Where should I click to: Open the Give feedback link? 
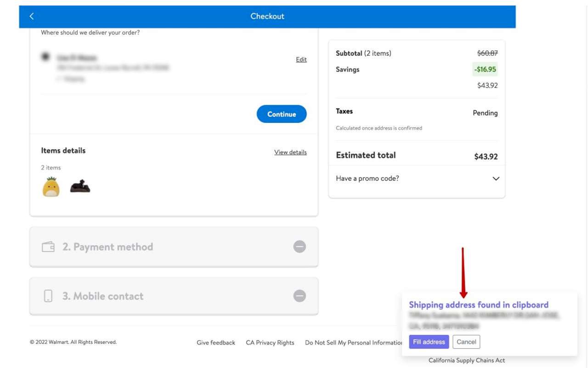(216, 343)
